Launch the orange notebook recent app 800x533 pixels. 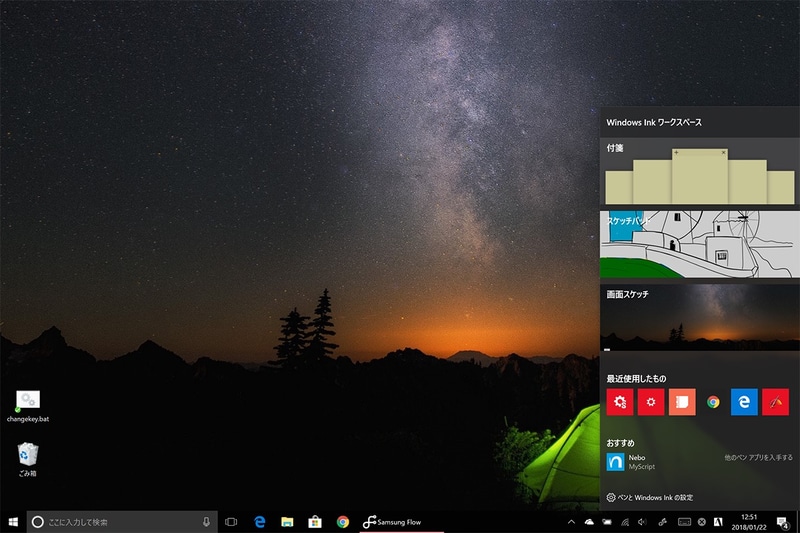click(x=682, y=402)
